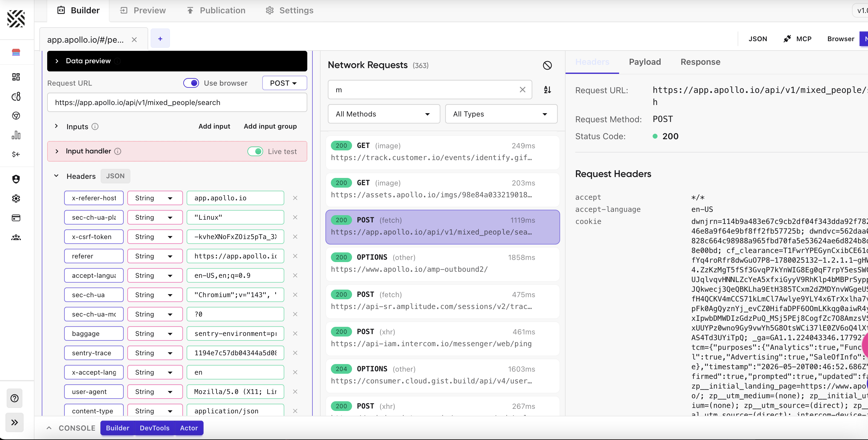Open the credit card icon in the sidebar

[x=16, y=218]
